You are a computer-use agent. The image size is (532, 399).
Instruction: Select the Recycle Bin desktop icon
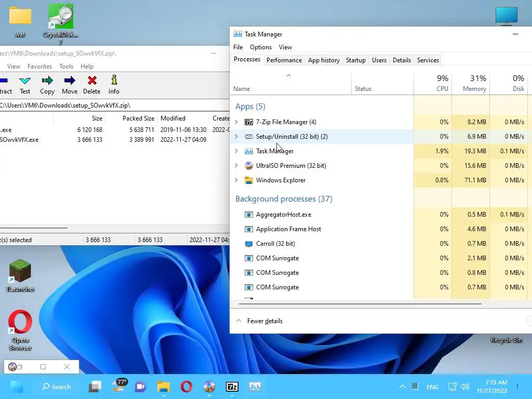click(506, 340)
